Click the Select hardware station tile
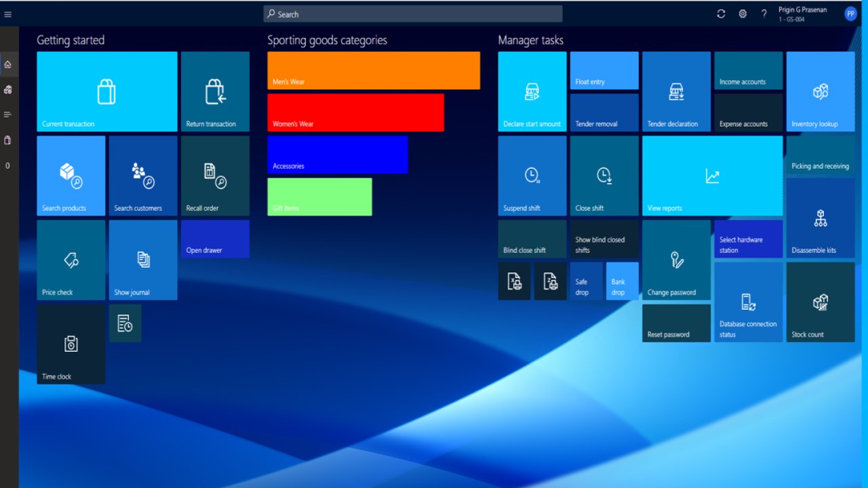The width and height of the screenshot is (868, 488). pos(749,239)
